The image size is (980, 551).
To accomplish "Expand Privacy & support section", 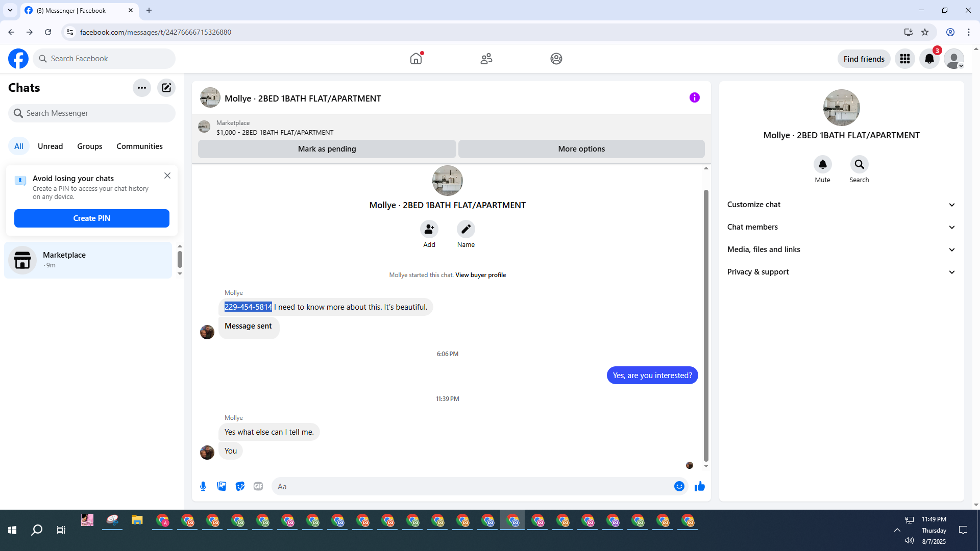I will 841,272.
